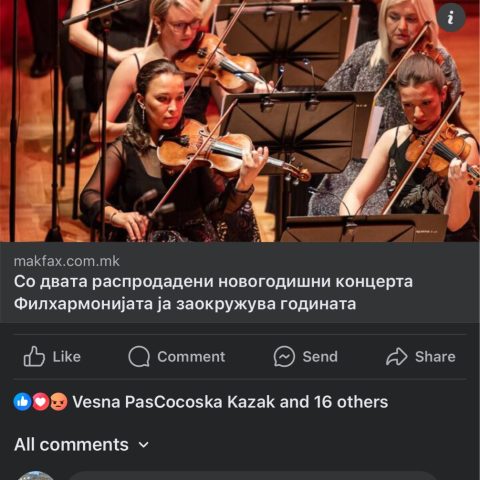This screenshot has height=480, width=480.
Task: Select the Send button label
Action: click(320, 357)
